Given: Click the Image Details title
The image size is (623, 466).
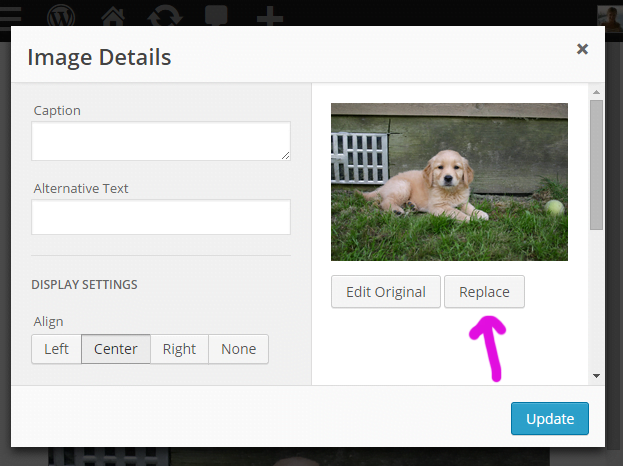Looking at the screenshot, I should pyautogui.click(x=99, y=57).
